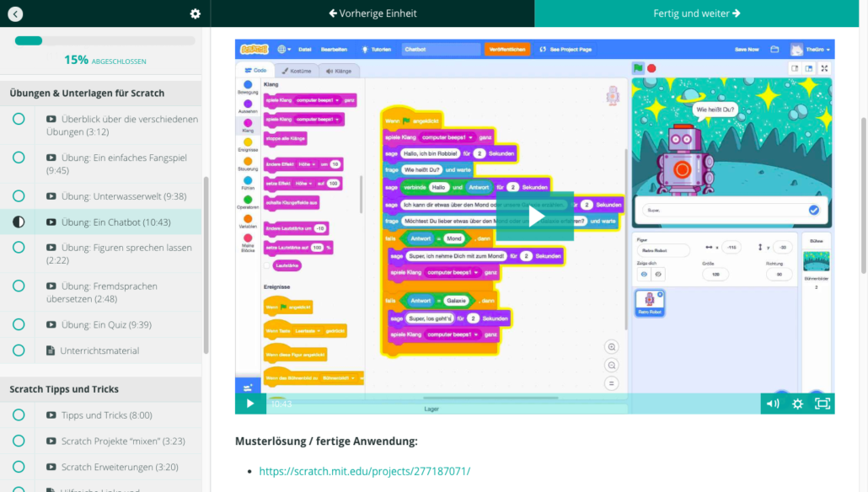Click 'Fertig und weiter' to continue
The height and width of the screenshot is (492, 868).
(x=697, y=13)
